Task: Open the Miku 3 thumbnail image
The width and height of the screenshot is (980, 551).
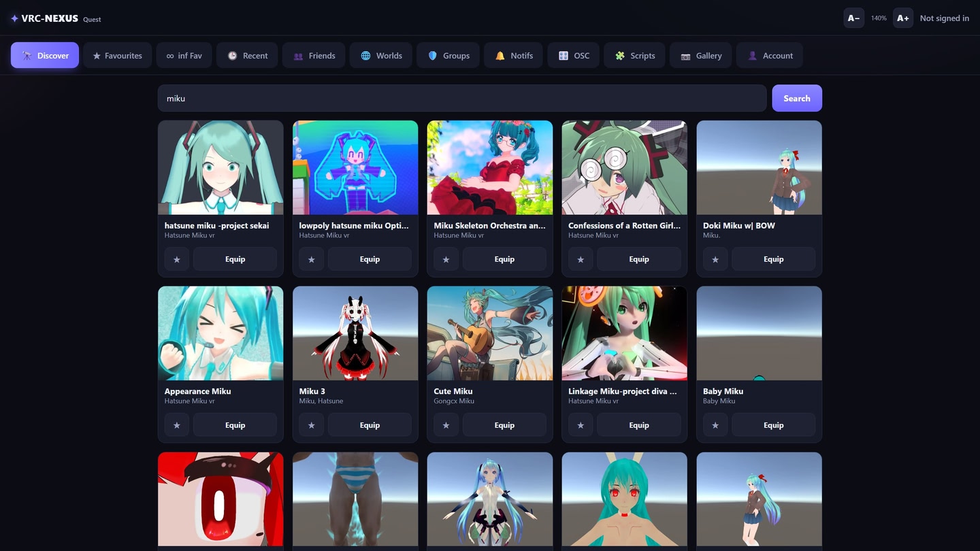Action: click(x=355, y=333)
